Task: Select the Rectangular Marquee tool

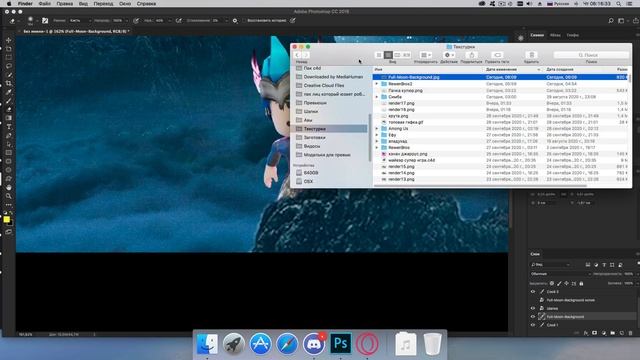Action: (x=9, y=58)
